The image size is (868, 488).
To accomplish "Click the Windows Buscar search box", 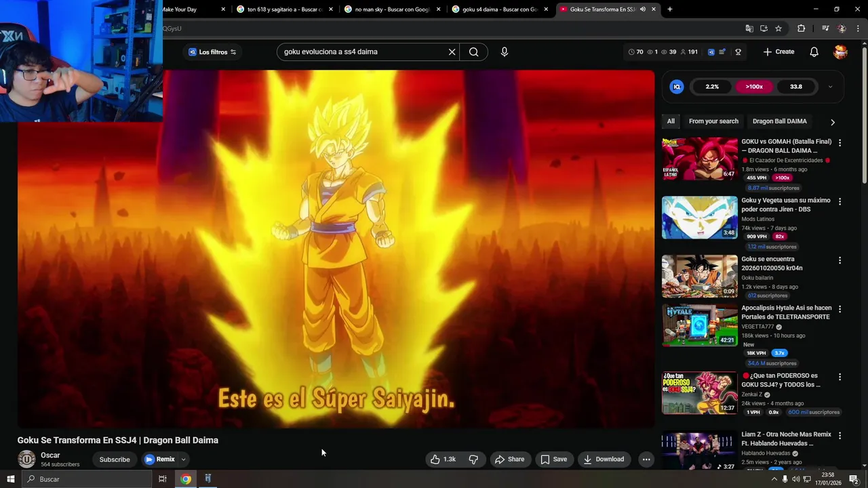I will [87, 479].
